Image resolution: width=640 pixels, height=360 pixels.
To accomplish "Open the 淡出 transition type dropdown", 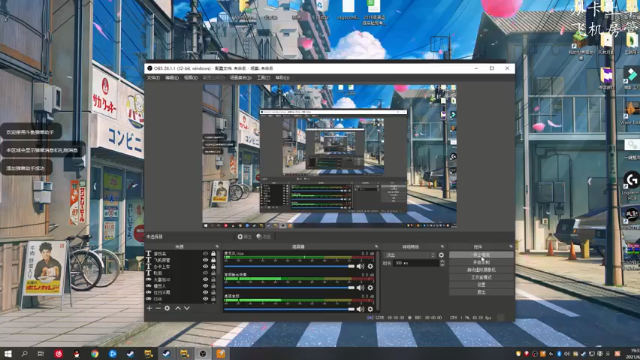I will [x=410, y=255].
